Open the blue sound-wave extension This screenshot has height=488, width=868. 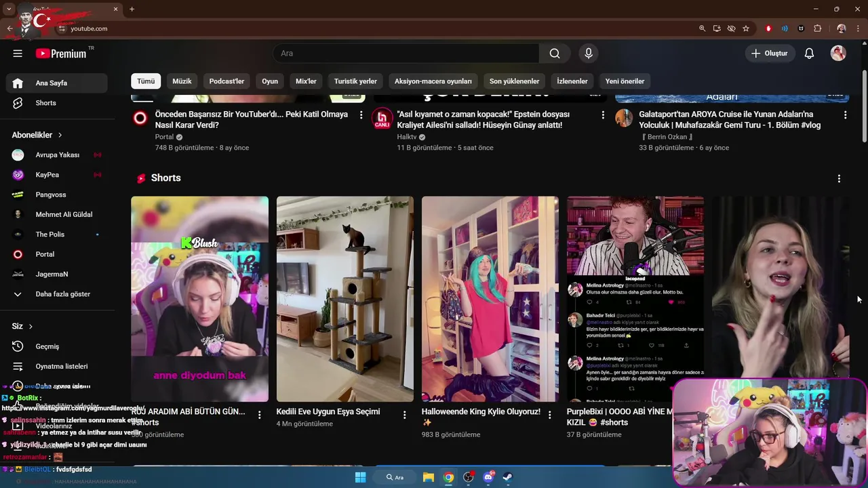pos(785,28)
